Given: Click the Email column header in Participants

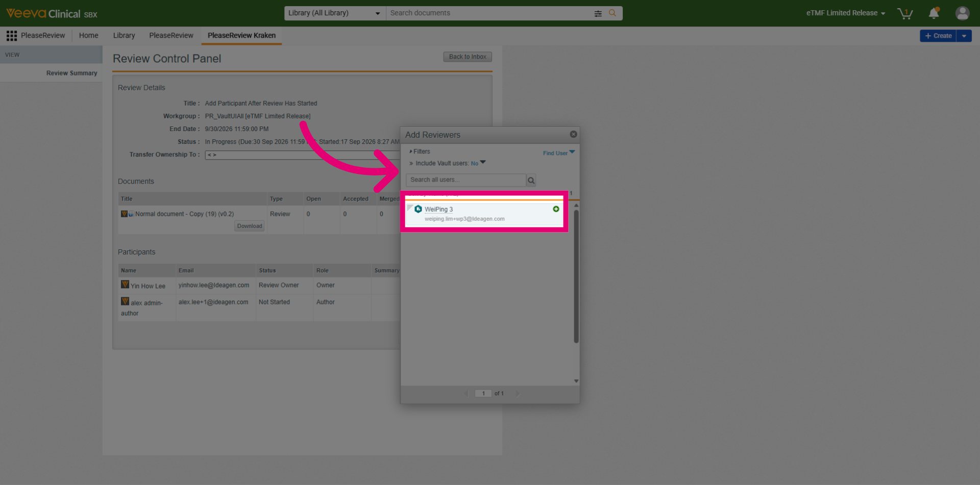Looking at the screenshot, I should coord(215,270).
